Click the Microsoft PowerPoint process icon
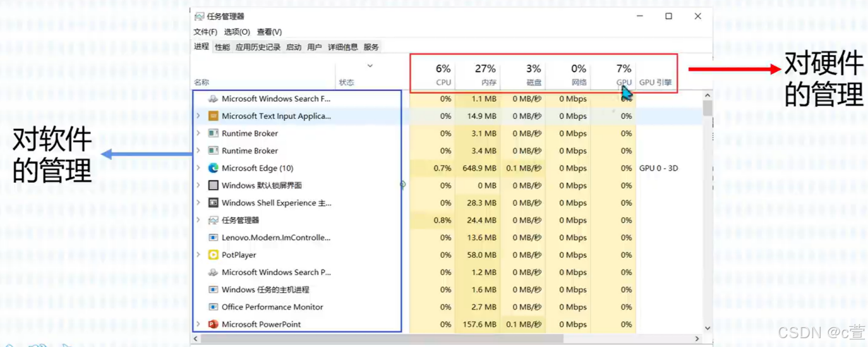868x347 pixels. pyautogui.click(x=214, y=324)
